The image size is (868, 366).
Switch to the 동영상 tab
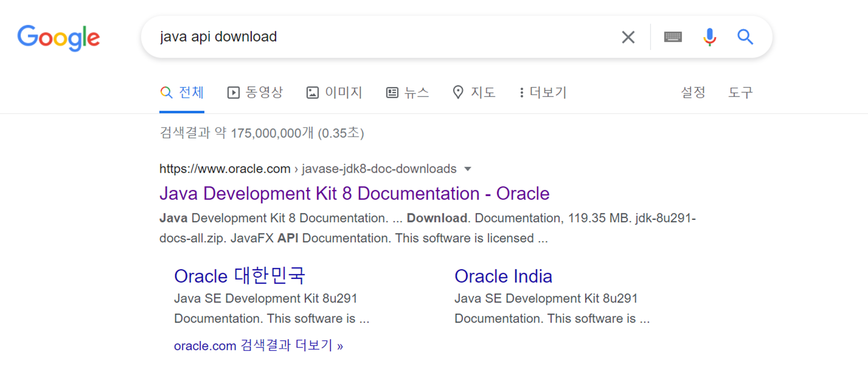[255, 92]
